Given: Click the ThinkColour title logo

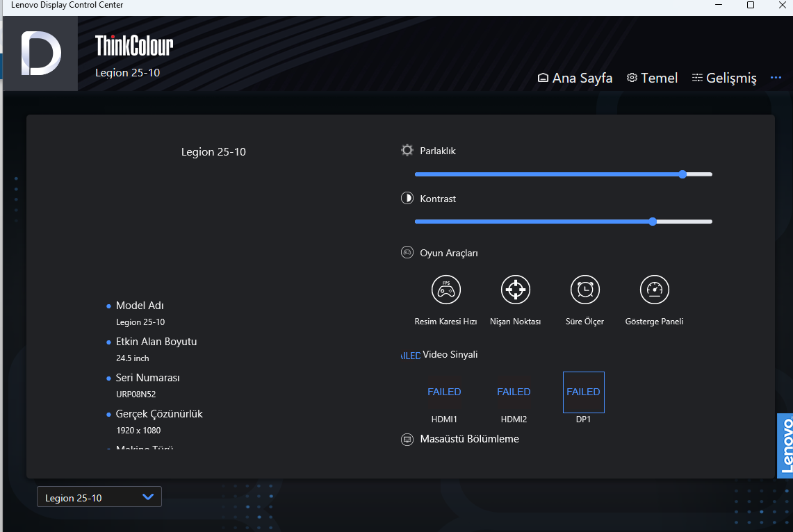Looking at the screenshot, I should click(134, 45).
